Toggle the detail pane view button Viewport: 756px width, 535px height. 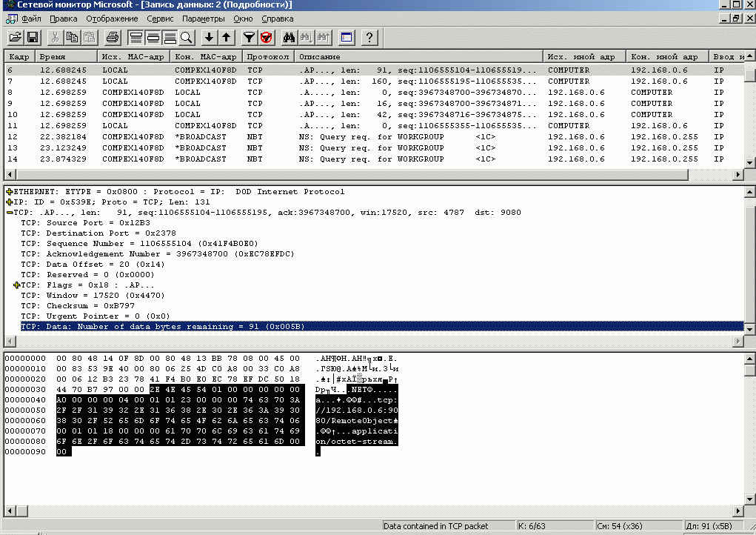153,38
